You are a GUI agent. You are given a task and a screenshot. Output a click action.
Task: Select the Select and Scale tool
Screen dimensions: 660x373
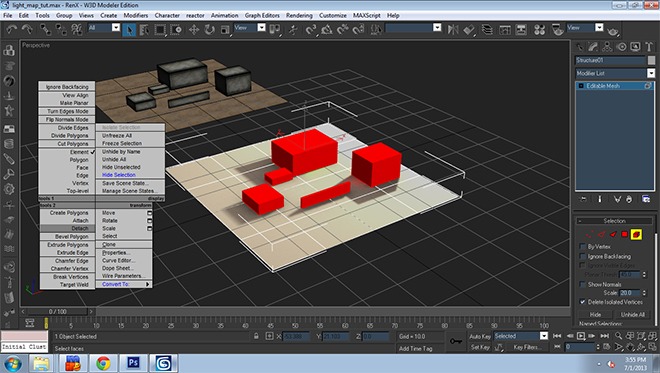point(225,29)
